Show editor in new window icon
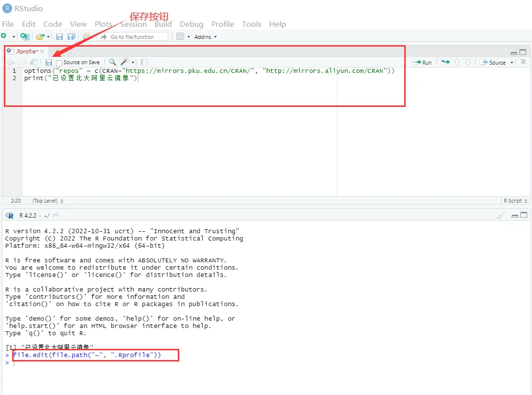 (x=34, y=62)
